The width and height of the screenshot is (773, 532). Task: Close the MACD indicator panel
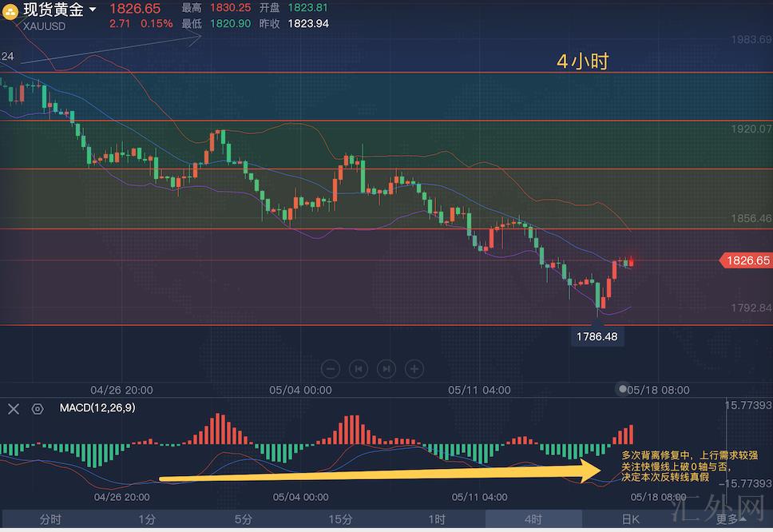pos(14,409)
